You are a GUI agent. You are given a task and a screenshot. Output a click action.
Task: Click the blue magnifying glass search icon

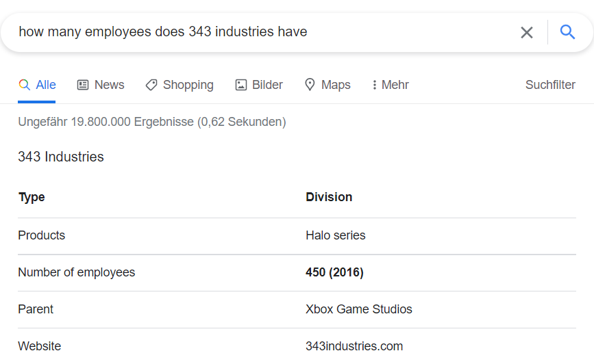[567, 32]
